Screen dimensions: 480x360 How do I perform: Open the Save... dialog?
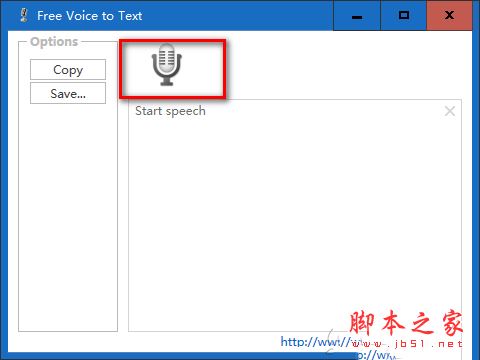tap(68, 93)
